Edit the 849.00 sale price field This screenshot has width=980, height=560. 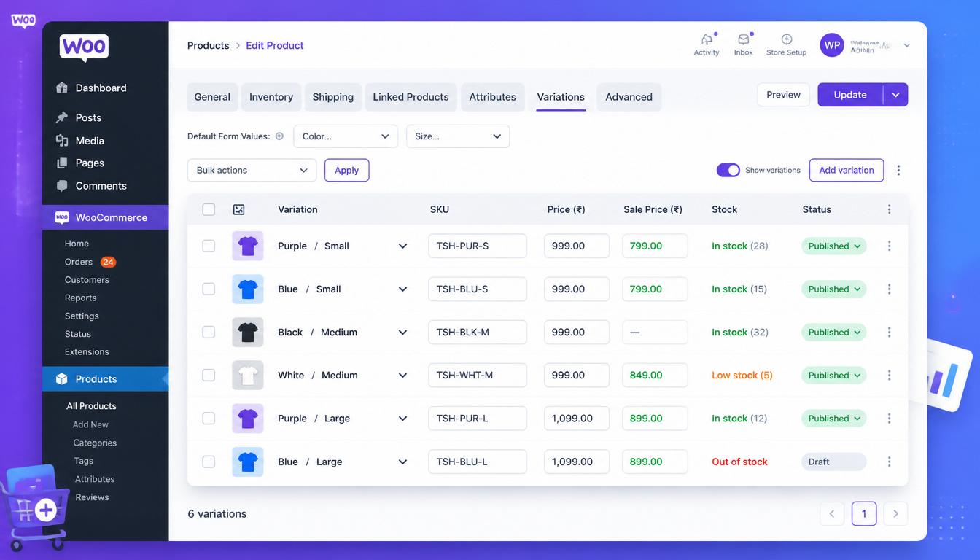pos(655,375)
